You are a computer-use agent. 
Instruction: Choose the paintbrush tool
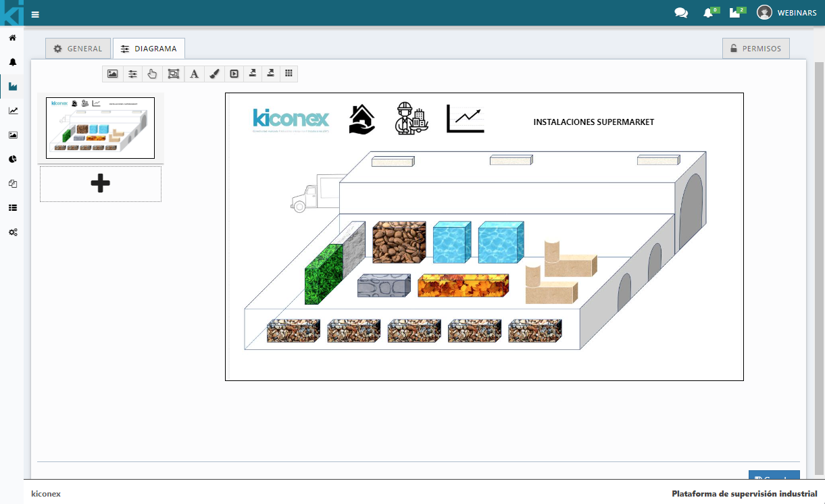coord(214,74)
